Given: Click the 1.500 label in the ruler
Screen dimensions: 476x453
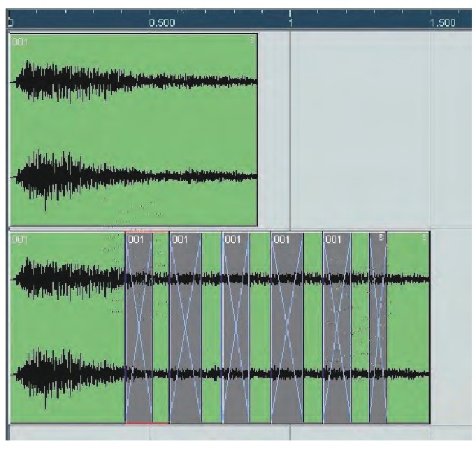Looking at the screenshot, I should 442,23.
